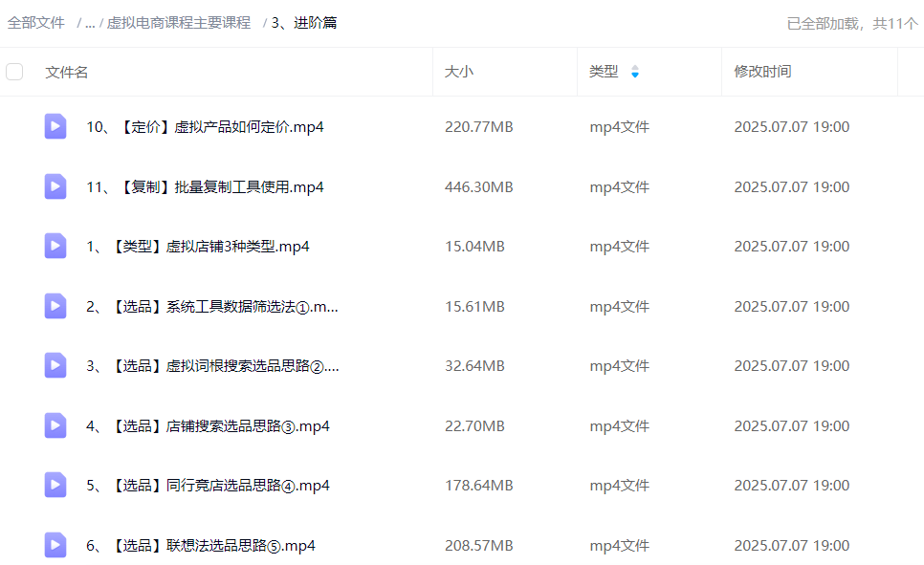Open file 11、【复制】批量复制工具使用.mp4
924x565 pixels.
[205, 186]
